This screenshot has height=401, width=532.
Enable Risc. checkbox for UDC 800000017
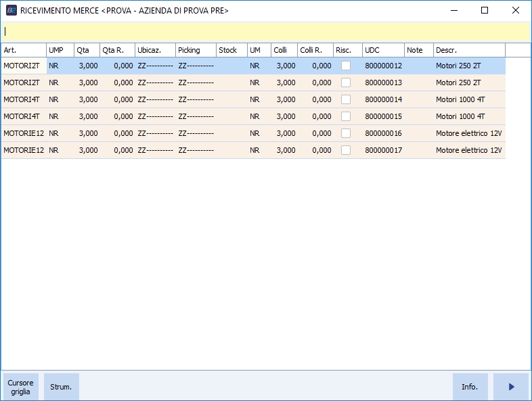[346, 150]
